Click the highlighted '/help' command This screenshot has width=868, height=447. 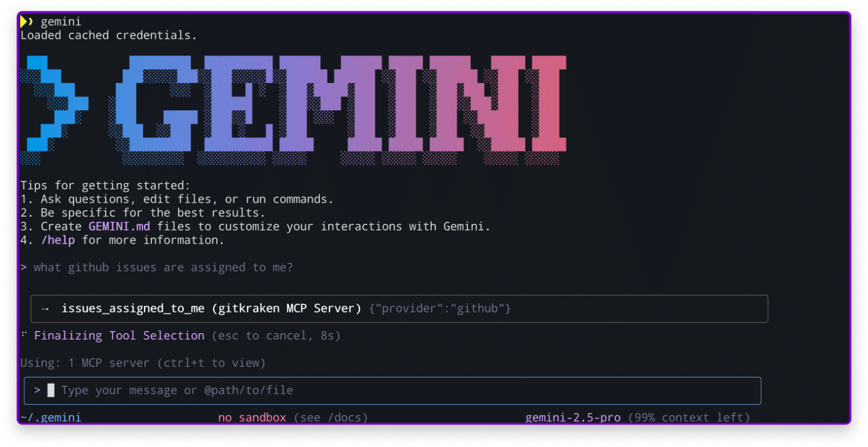coord(58,240)
